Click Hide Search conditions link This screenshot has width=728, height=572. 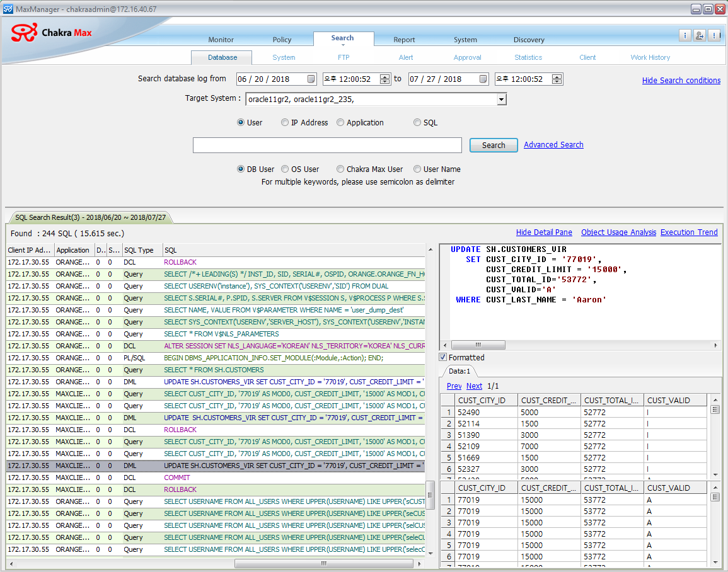tap(681, 80)
